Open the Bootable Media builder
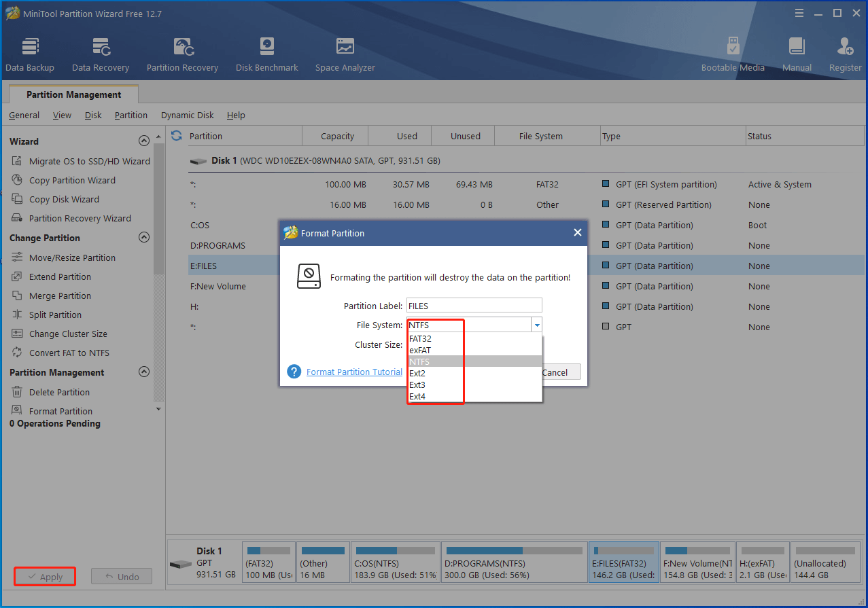Screen dimensions: 868x608 coord(733,55)
